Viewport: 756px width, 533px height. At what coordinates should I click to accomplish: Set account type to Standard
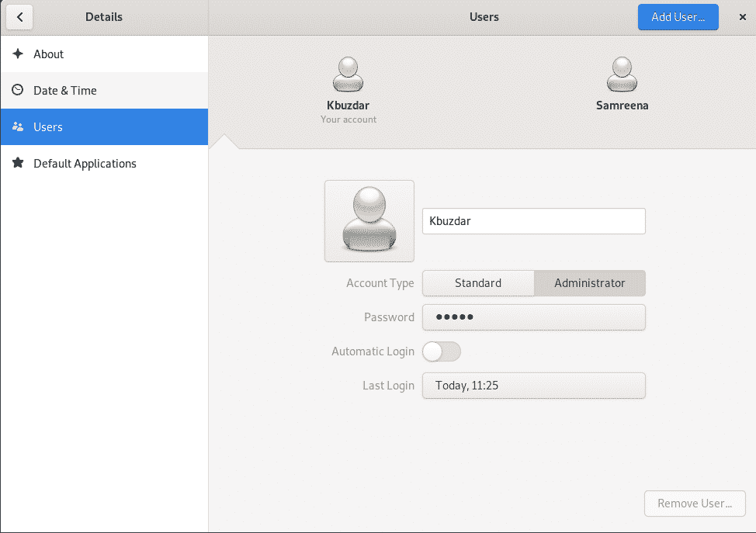pos(477,283)
